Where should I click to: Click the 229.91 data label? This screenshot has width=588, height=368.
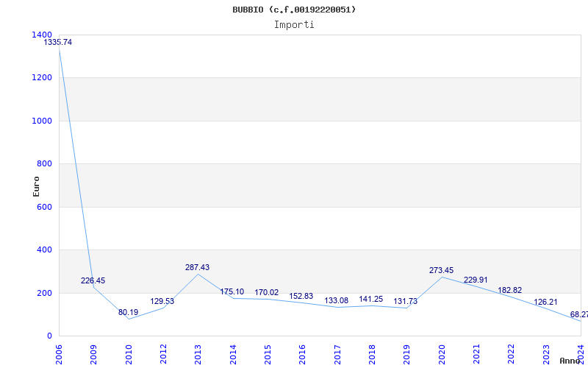pyautogui.click(x=476, y=280)
